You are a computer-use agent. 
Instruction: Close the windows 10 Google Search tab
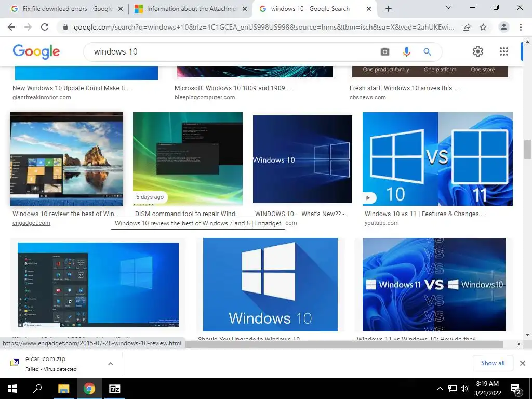pyautogui.click(x=369, y=9)
